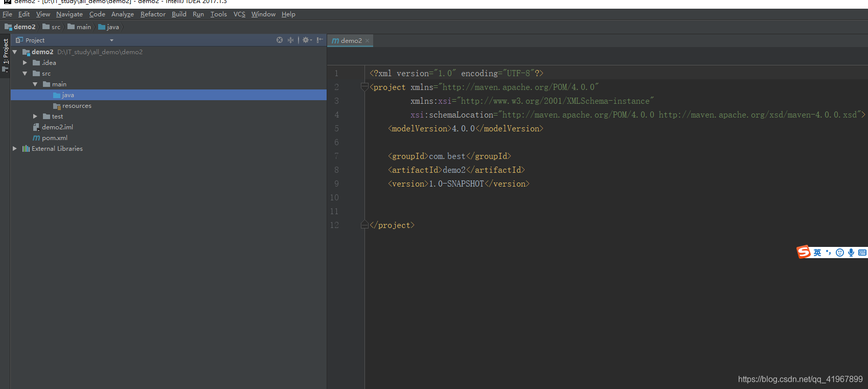Click the Scroll from Source crosshair icon
The image size is (868, 389).
pyautogui.click(x=280, y=40)
